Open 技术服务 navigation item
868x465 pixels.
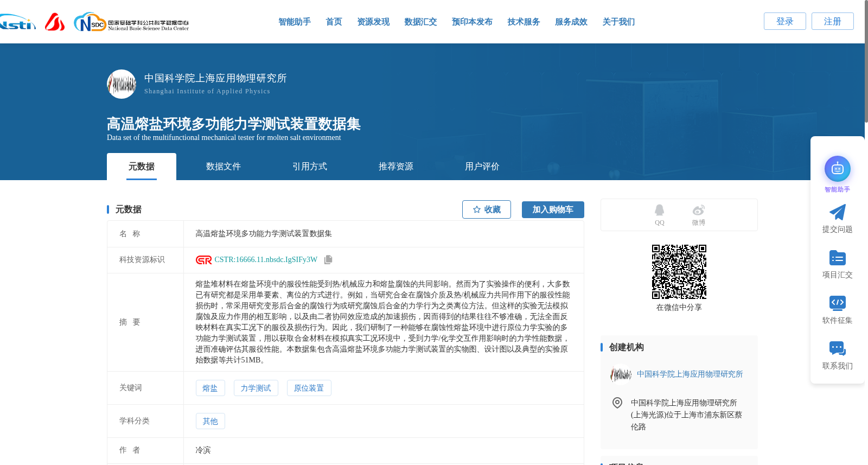point(524,22)
